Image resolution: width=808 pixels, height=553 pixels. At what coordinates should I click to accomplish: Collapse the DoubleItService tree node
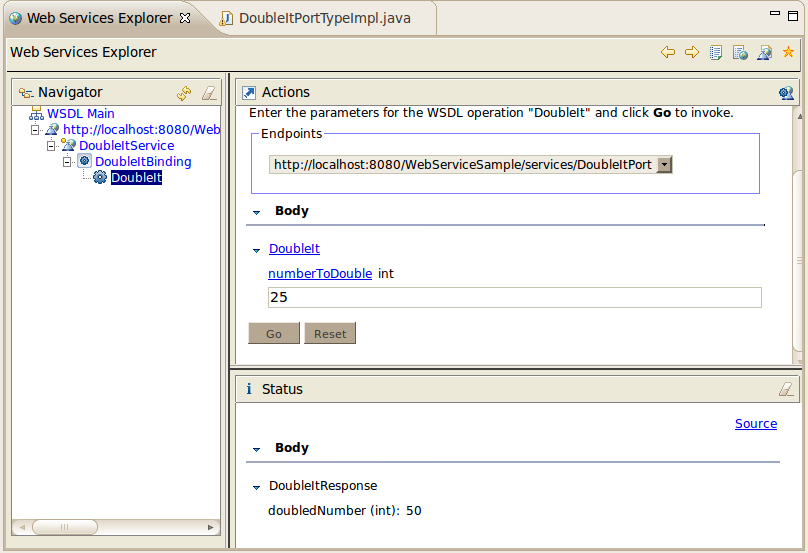pyautogui.click(x=52, y=146)
